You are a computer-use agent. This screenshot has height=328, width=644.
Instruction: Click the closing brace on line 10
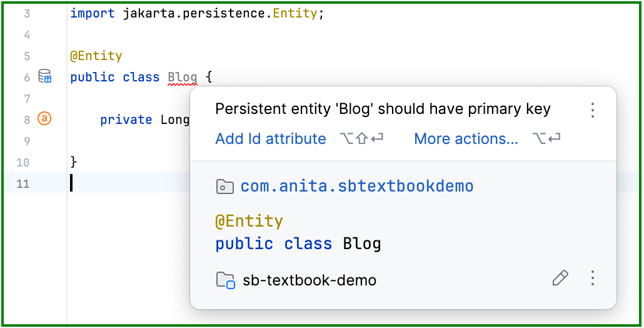(74, 162)
